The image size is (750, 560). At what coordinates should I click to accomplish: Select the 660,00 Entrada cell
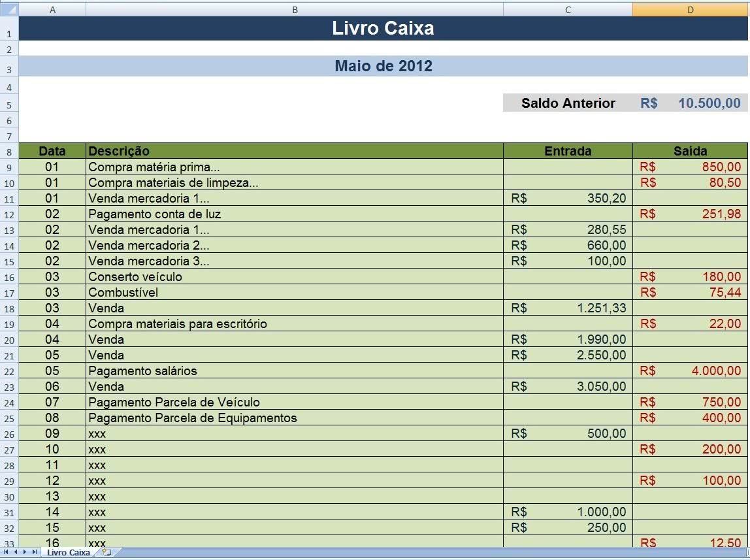(568, 245)
